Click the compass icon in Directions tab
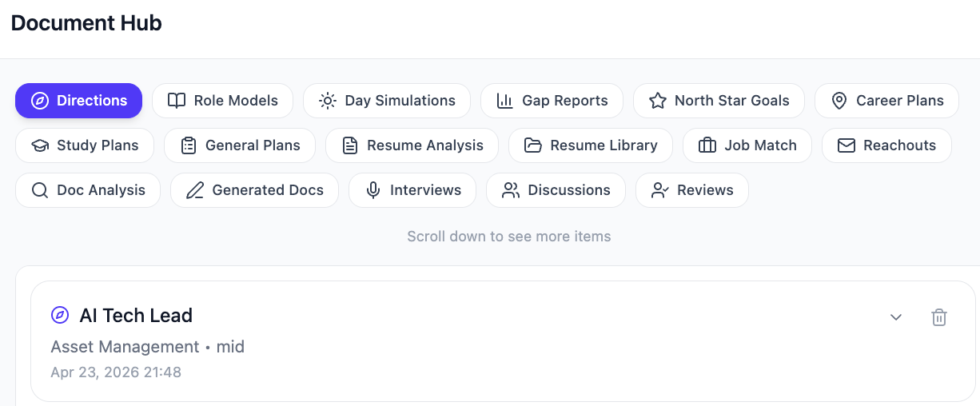The height and width of the screenshot is (406, 980). (40, 101)
